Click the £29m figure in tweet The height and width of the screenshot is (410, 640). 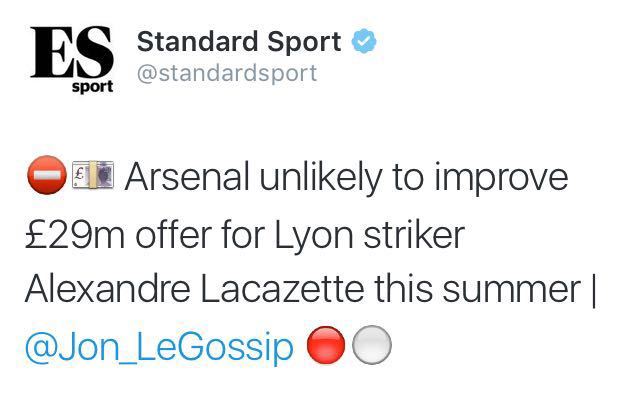(x=75, y=235)
